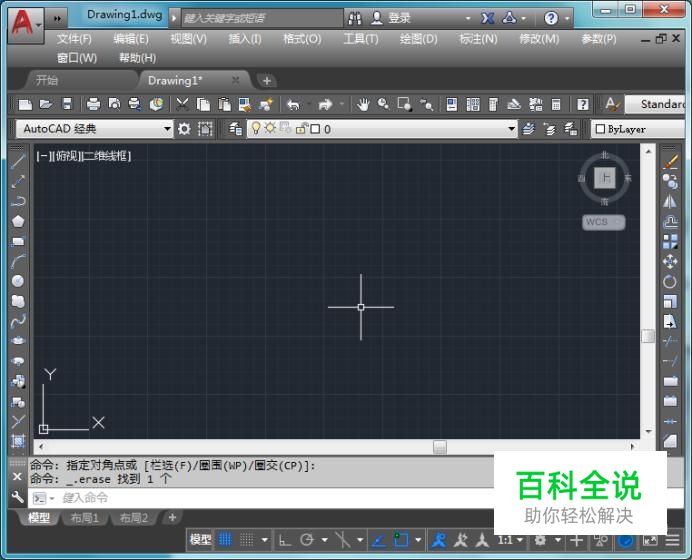Click the Print icon in toolbar
Image resolution: width=692 pixels, height=560 pixels.
click(93, 104)
